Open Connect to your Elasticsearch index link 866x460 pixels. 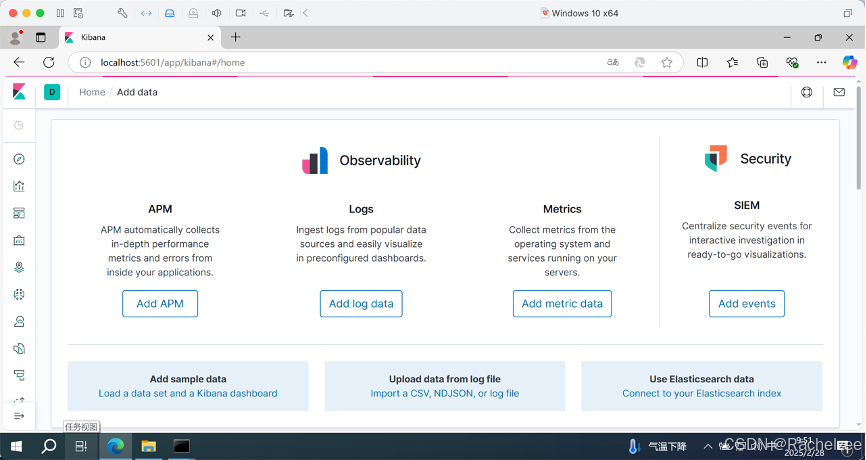click(x=701, y=393)
